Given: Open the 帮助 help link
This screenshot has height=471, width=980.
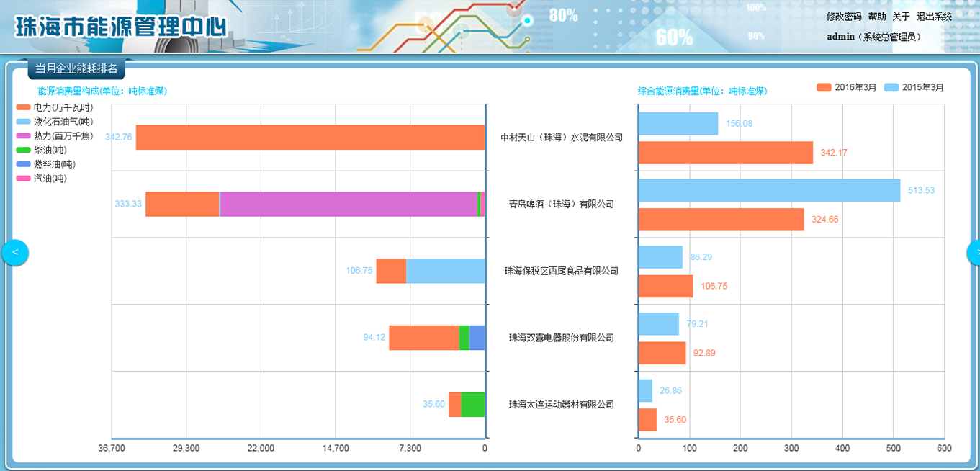Looking at the screenshot, I should (877, 17).
